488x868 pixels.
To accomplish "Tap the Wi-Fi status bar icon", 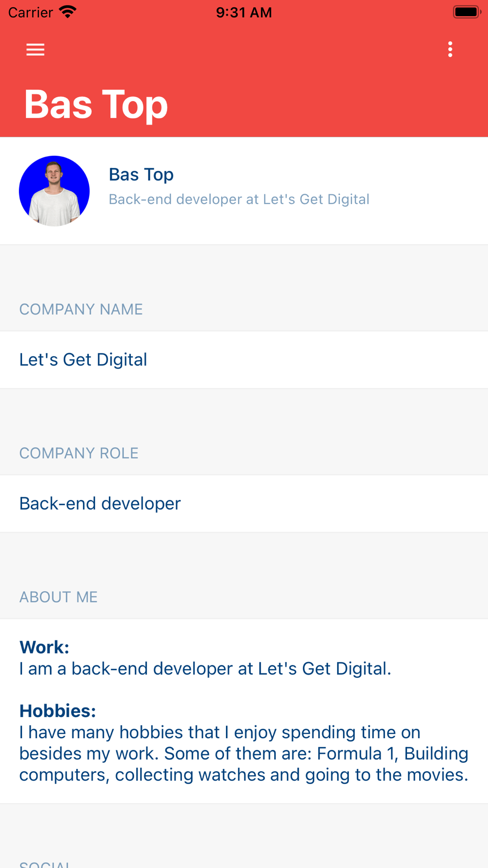I will pyautogui.click(x=68, y=12).
